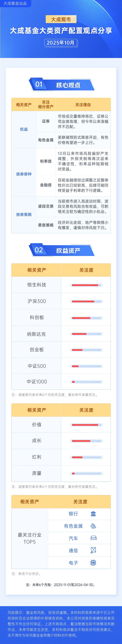Click the 沪深300 attention progress bar
The width and height of the screenshot is (122, 644).
coord(86,301)
